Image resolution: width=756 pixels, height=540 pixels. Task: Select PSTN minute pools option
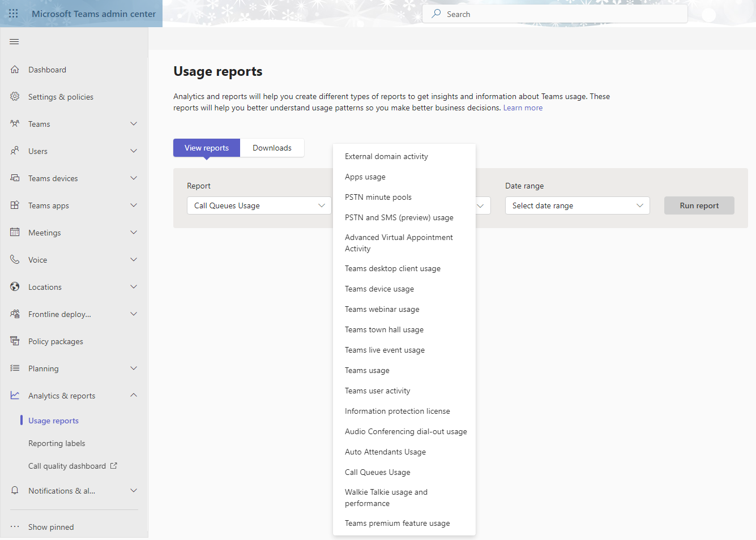404,197
